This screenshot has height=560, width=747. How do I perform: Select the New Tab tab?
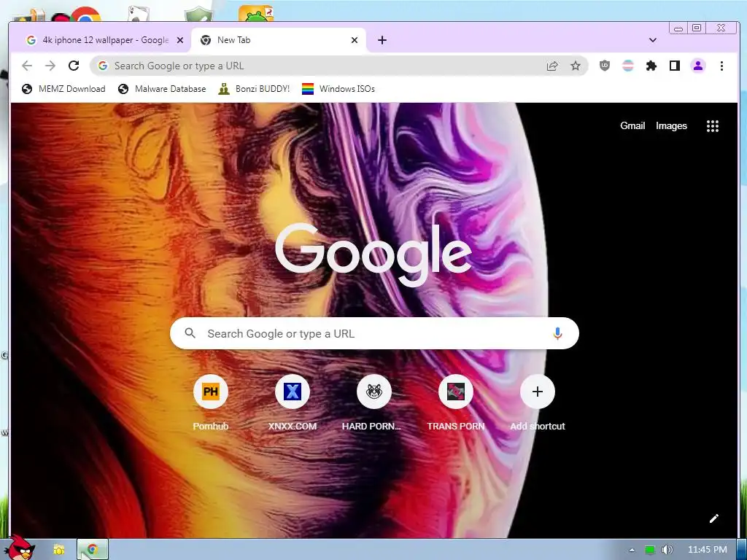click(278, 40)
